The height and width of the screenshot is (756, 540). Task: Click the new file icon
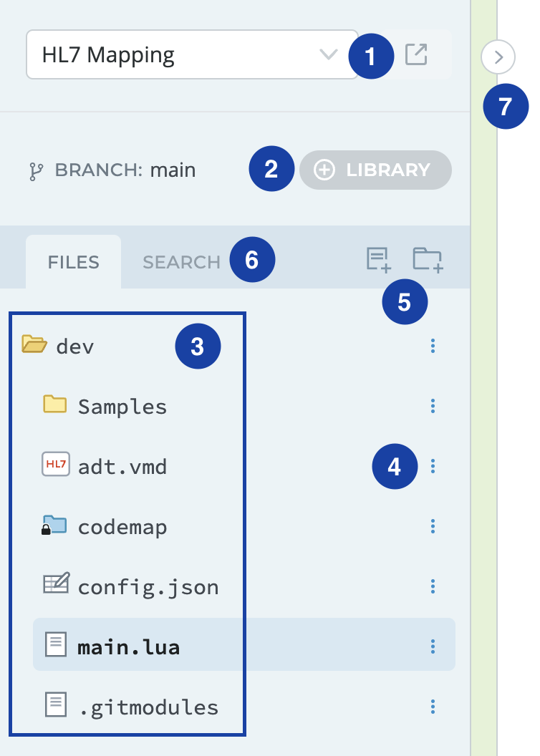coord(377,259)
